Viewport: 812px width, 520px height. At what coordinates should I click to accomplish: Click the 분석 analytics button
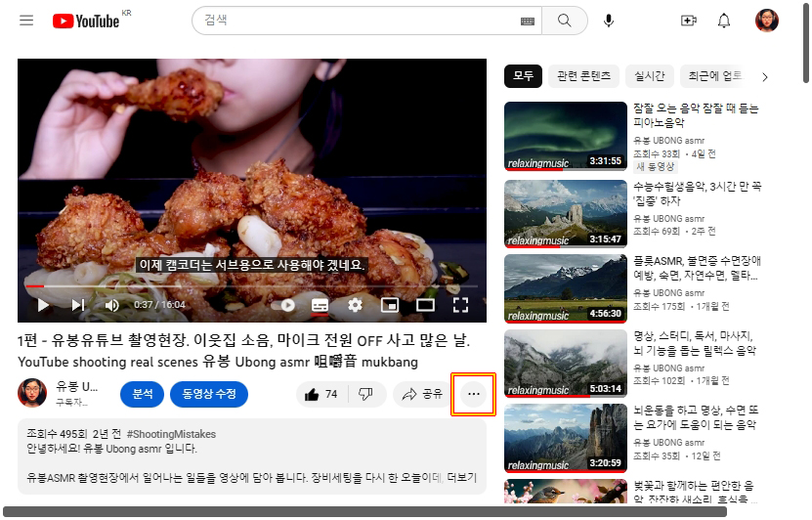tap(142, 394)
